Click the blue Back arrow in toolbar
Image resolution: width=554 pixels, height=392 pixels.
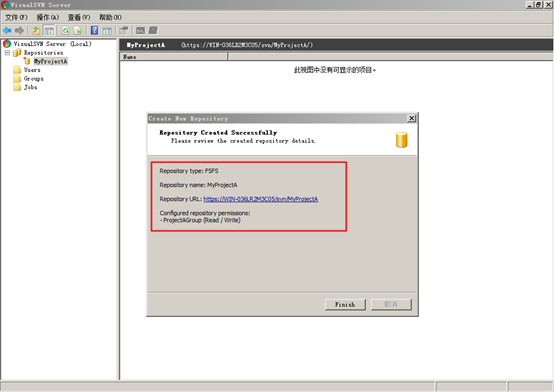point(7,30)
